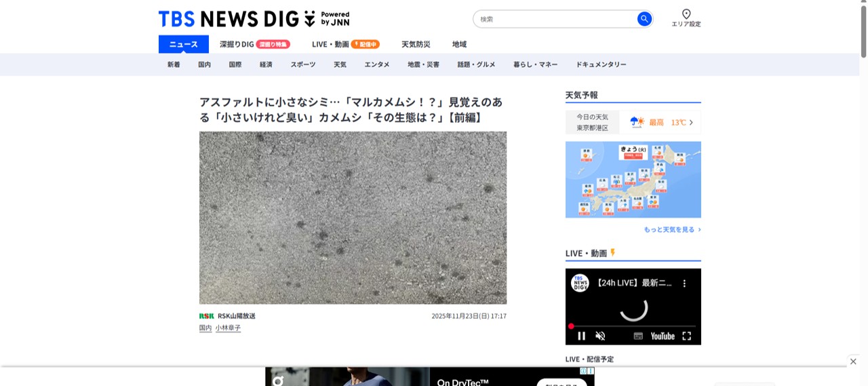
Task: Click the 小林章子 author tag link
Action: [228, 328]
